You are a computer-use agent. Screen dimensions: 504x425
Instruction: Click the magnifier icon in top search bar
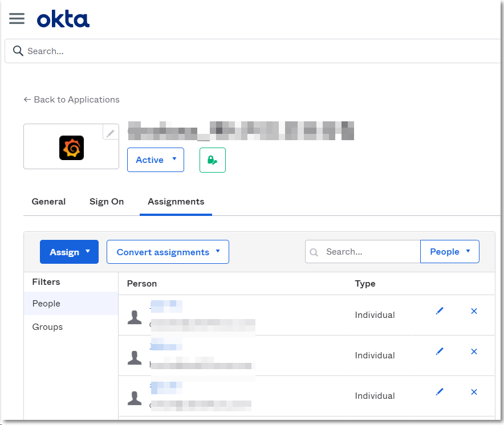(18, 51)
